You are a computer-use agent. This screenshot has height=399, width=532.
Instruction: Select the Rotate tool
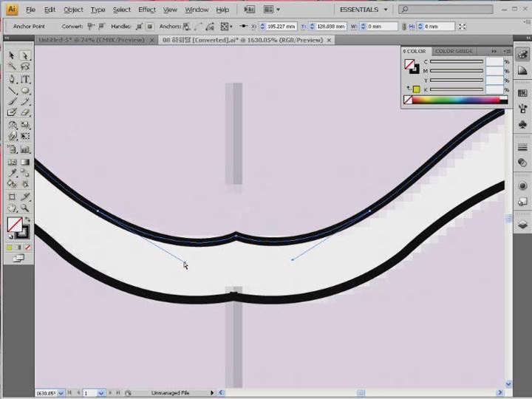point(12,125)
